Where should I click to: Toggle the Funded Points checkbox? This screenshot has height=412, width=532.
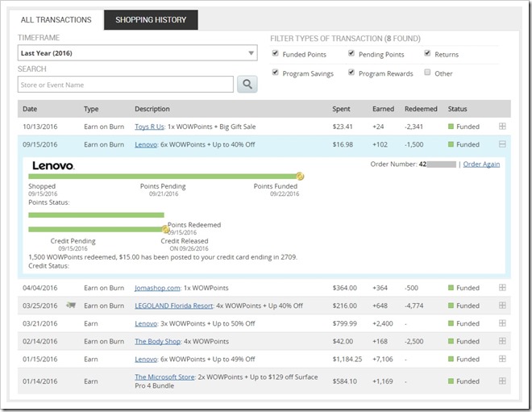click(276, 53)
